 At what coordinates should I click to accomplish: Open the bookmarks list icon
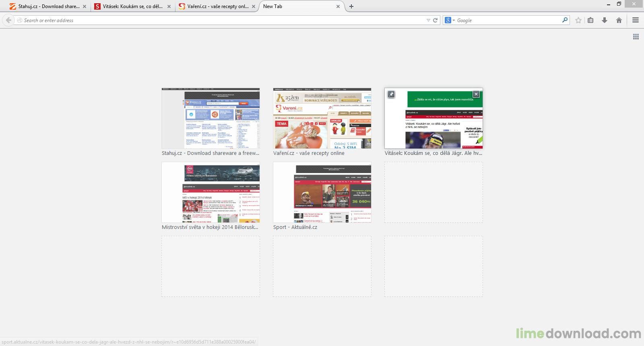(x=590, y=20)
